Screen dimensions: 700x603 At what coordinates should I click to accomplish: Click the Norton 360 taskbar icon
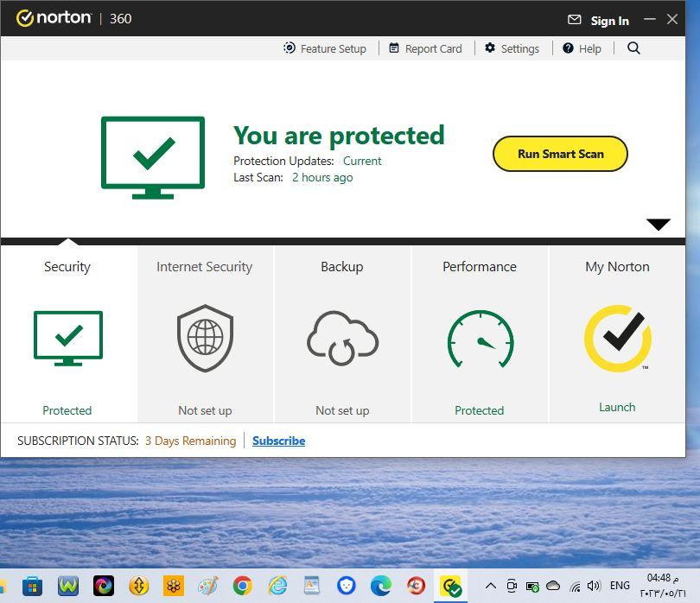(450, 586)
